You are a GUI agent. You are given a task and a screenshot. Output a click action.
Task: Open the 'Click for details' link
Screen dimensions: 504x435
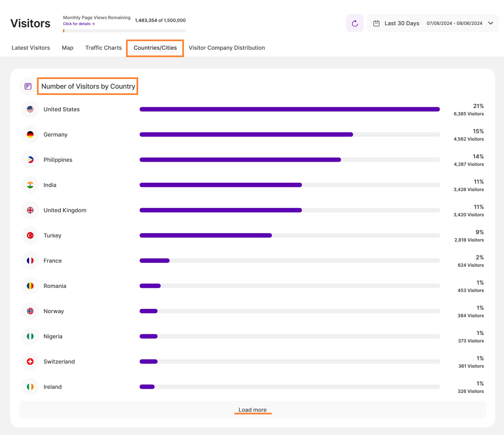(79, 24)
